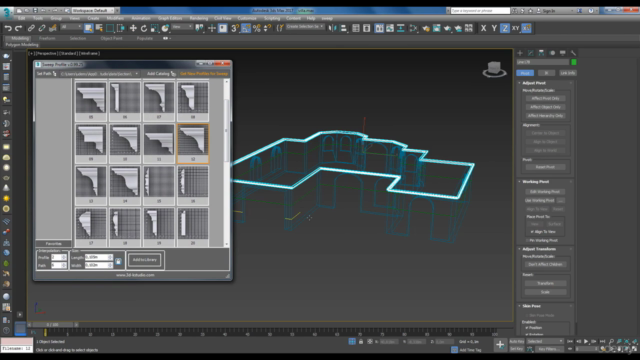This screenshot has height=360, width=640.
Task: Open the Utilities command panel tab
Action: tap(573, 53)
